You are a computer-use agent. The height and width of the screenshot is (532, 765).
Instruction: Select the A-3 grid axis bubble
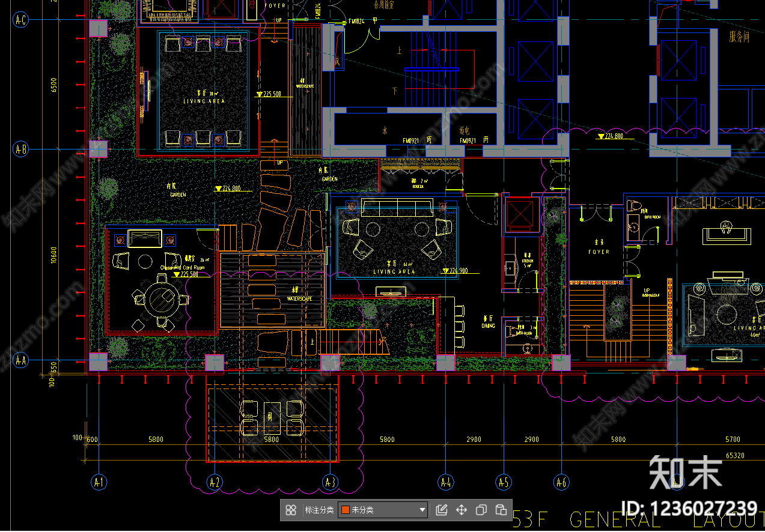tap(330, 482)
